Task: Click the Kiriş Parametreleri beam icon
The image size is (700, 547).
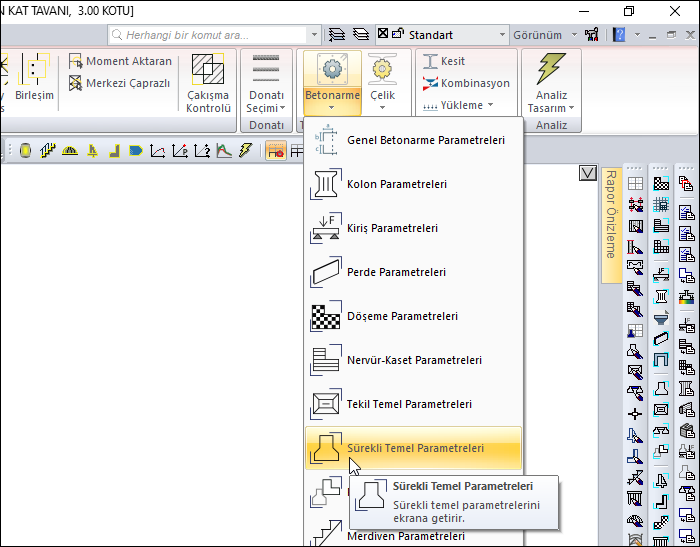Action: 326,228
